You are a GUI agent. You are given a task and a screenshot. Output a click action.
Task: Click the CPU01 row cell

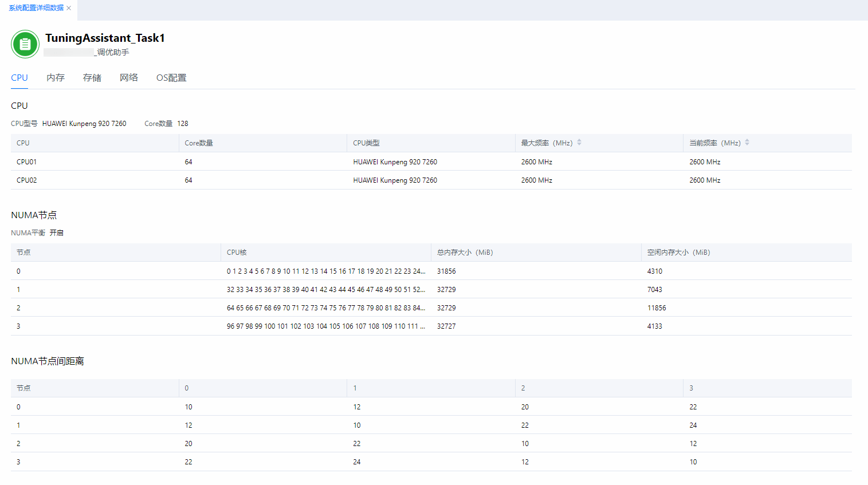27,162
